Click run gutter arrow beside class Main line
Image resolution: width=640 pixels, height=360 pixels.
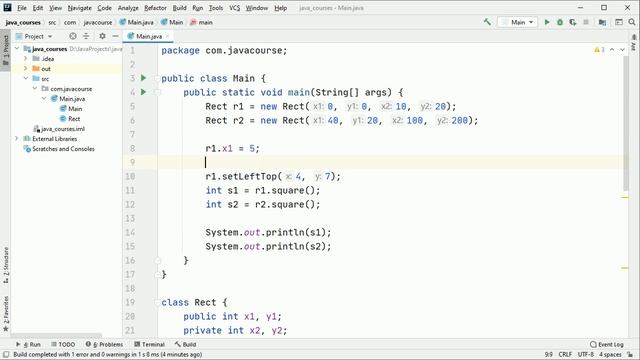143,78
